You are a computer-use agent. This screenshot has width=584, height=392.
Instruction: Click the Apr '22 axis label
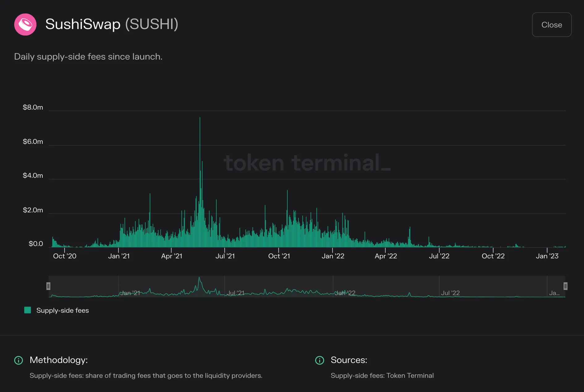click(386, 256)
